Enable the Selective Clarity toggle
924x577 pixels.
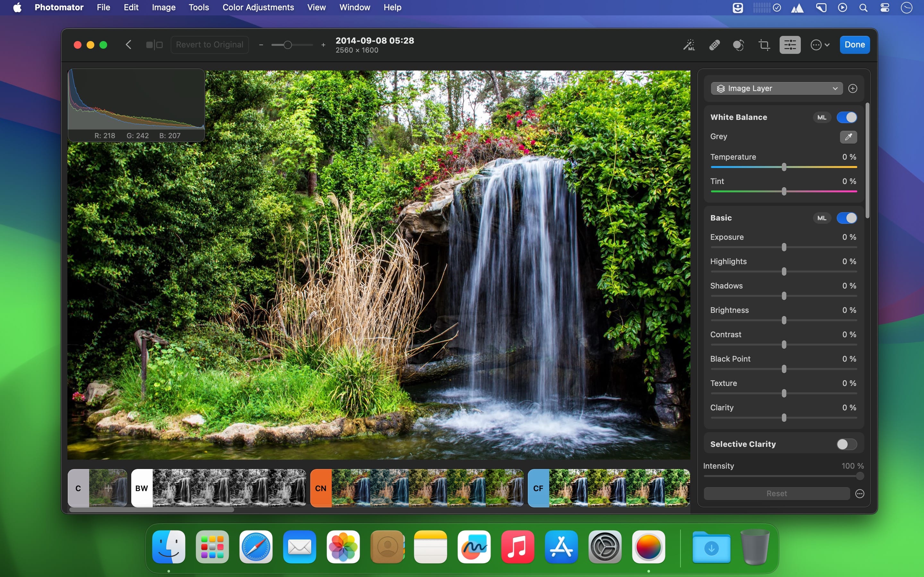point(846,444)
